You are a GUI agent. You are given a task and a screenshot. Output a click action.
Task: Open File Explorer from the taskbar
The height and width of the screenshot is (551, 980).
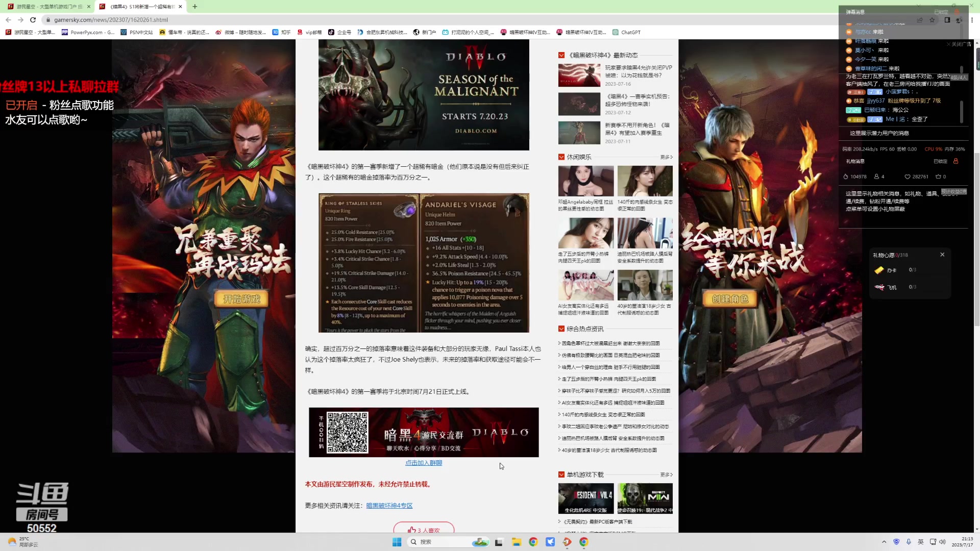click(x=516, y=542)
